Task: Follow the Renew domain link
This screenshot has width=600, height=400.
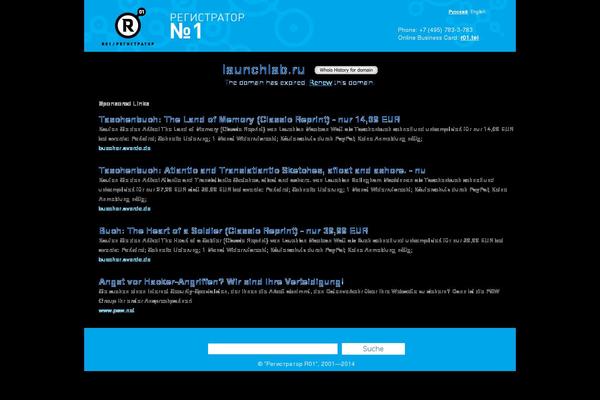Action: [321, 82]
